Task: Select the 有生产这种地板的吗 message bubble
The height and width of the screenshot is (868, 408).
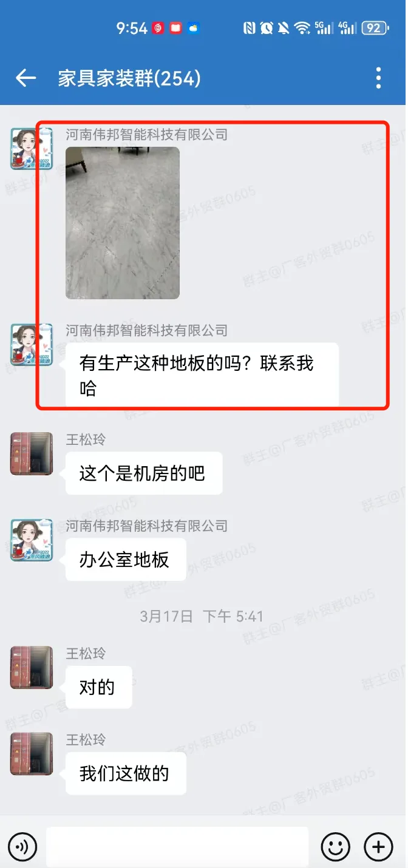Action: [x=202, y=375]
